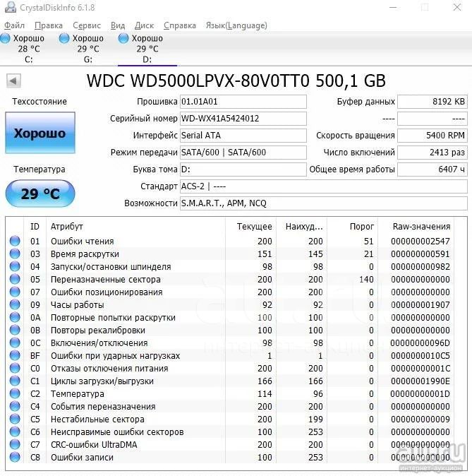Image resolution: width=472 pixels, height=476 pixels.
Task: Click status icon for C0 Отказы отключения питания
Action: click(15, 368)
